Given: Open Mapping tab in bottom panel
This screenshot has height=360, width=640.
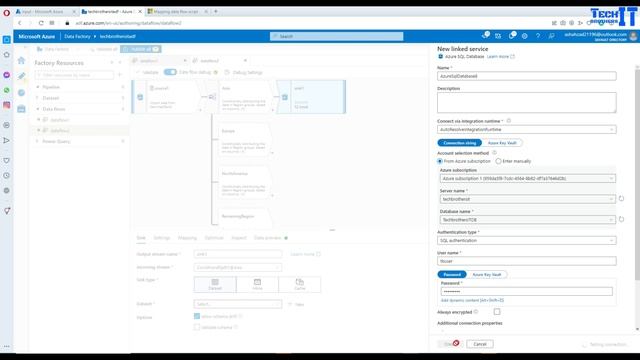Looking at the screenshot, I should (x=187, y=238).
